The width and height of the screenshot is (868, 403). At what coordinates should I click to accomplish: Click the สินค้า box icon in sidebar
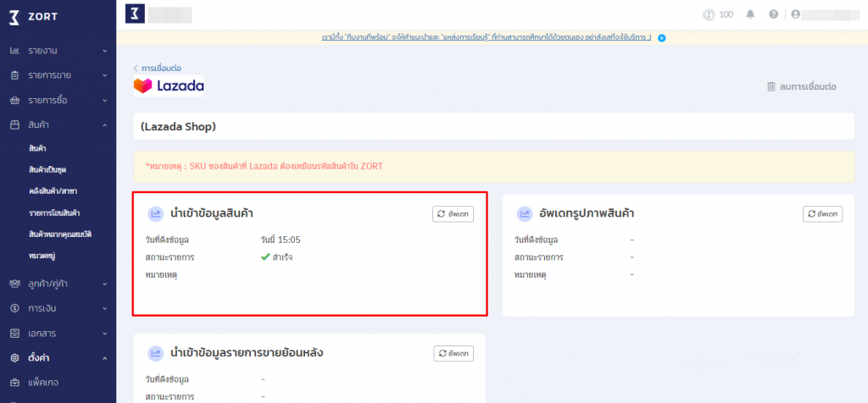pos(15,125)
